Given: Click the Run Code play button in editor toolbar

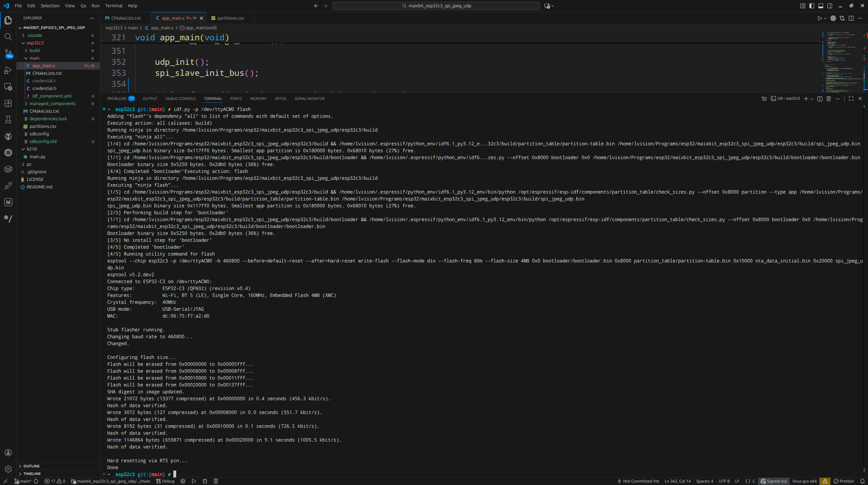Looking at the screenshot, I should pyautogui.click(x=820, y=18).
